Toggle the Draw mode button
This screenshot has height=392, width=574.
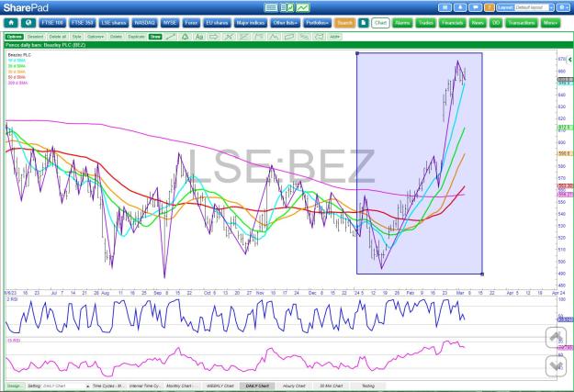(x=155, y=37)
